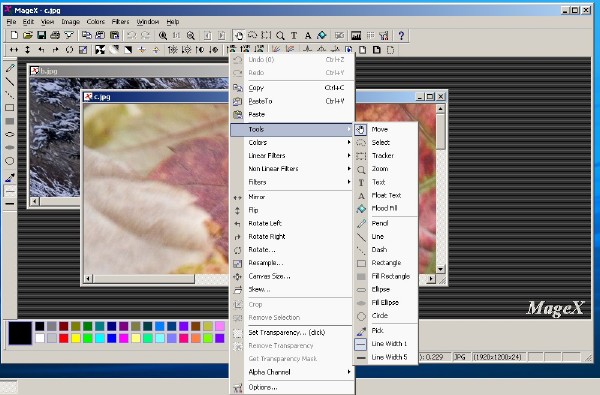Click the Zoom in magnifier toolbar icon
600x395 pixels.
(163, 36)
